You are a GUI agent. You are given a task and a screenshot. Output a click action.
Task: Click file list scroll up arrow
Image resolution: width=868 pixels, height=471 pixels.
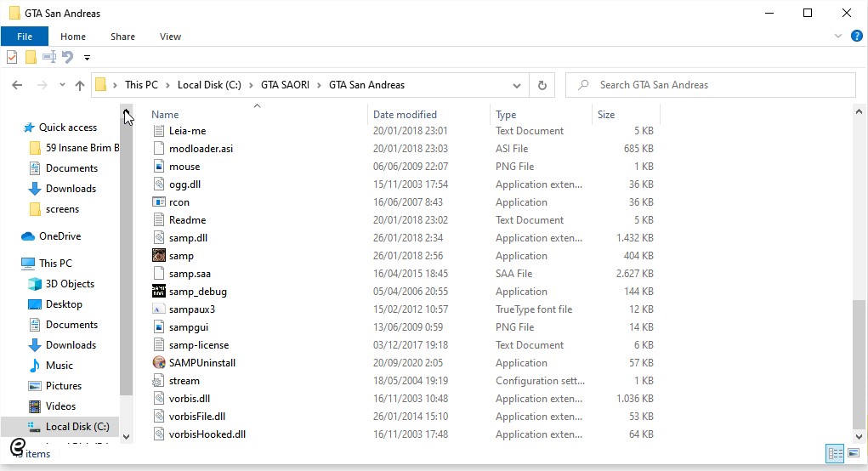coord(859,112)
